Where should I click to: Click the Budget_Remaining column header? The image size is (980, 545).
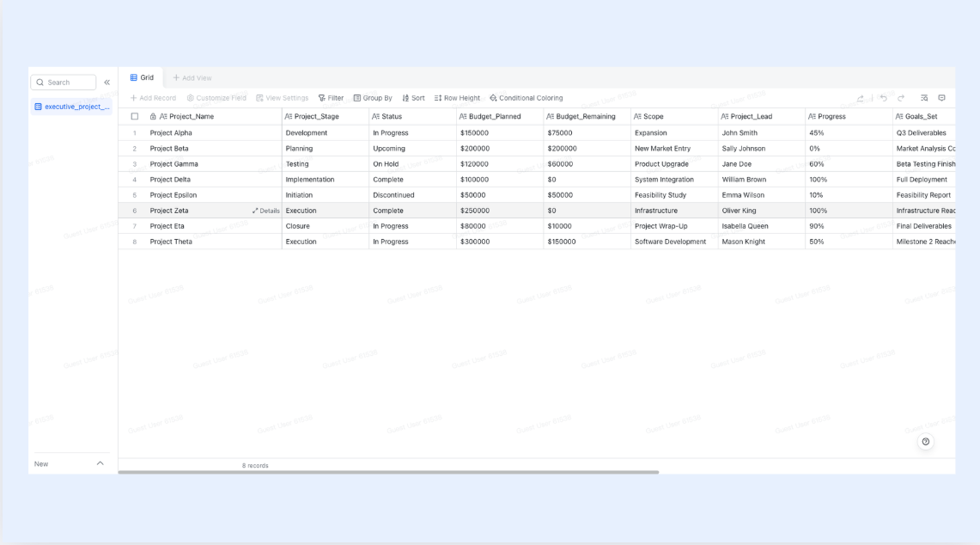click(x=587, y=116)
